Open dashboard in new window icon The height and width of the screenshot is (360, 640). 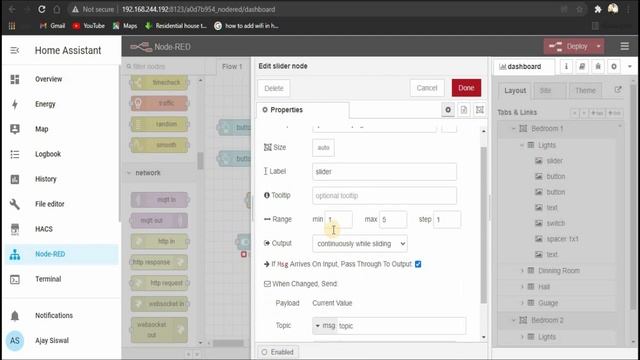point(618,90)
